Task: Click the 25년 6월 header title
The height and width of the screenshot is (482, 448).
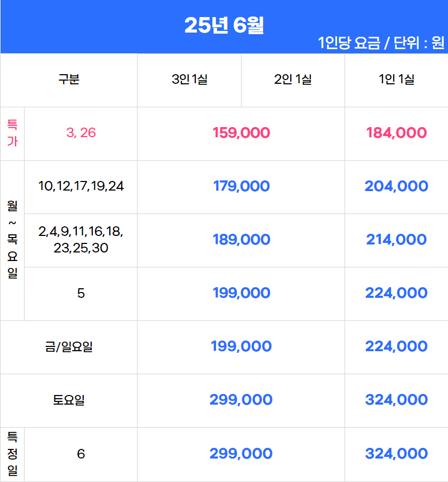Action: click(224, 25)
